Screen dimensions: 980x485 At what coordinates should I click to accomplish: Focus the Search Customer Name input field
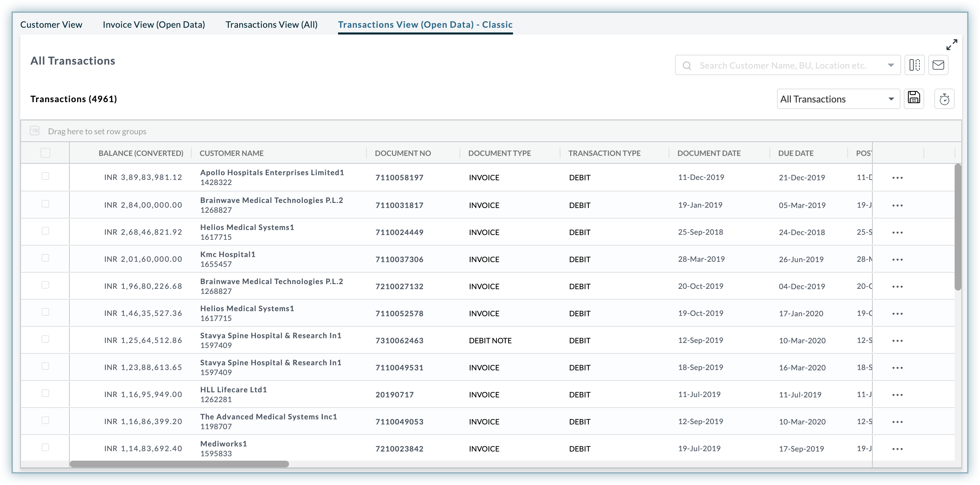click(787, 65)
